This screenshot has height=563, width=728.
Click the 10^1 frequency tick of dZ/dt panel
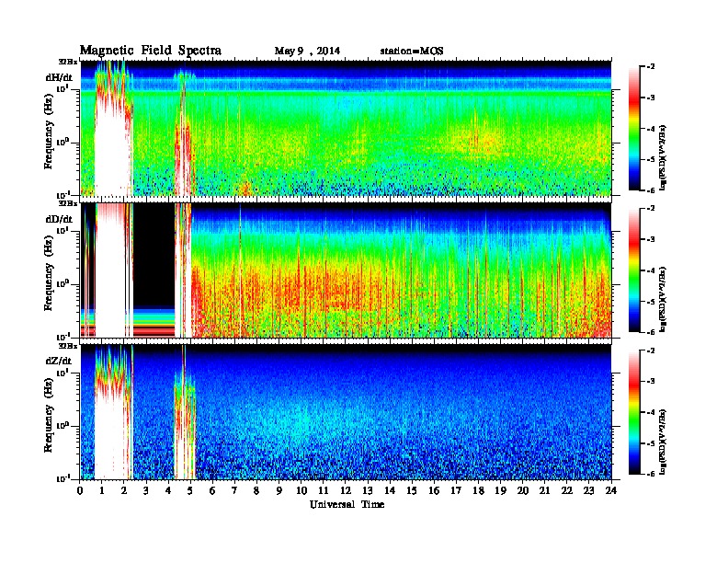pos(63,372)
